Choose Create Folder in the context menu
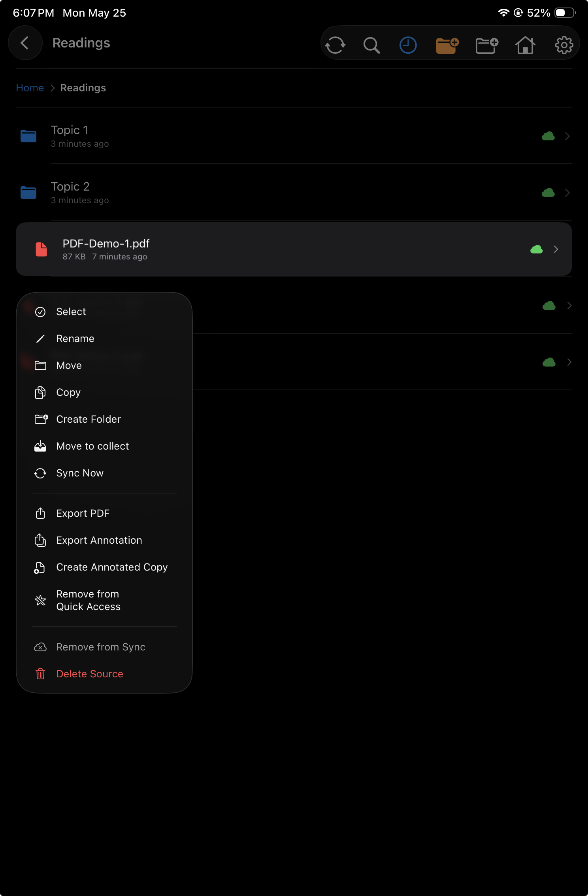This screenshot has height=896, width=588. click(x=104, y=419)
